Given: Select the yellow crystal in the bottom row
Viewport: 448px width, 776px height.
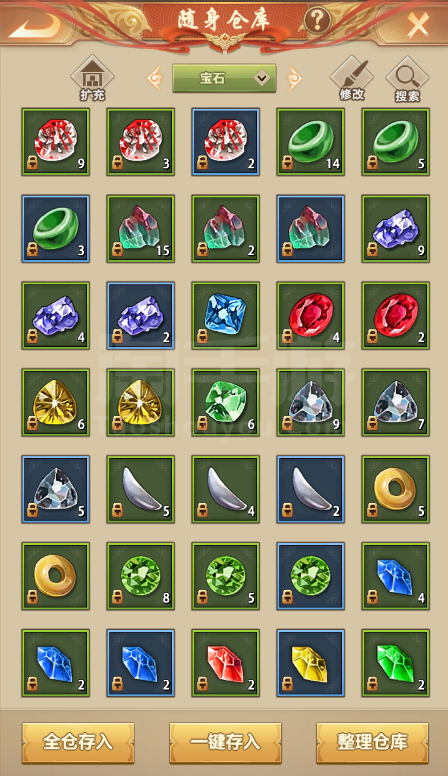Looking at the screenshot, I should 311,663.
